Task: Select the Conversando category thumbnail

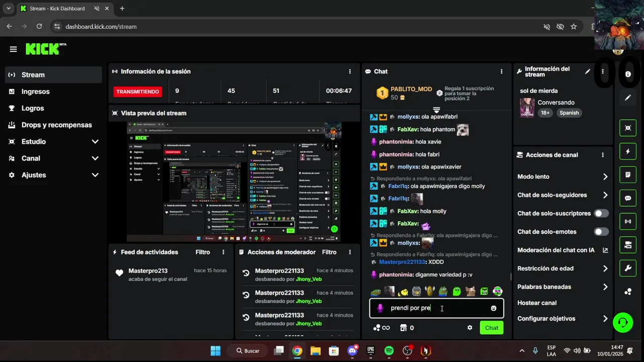Action: [x=527, y=108]
